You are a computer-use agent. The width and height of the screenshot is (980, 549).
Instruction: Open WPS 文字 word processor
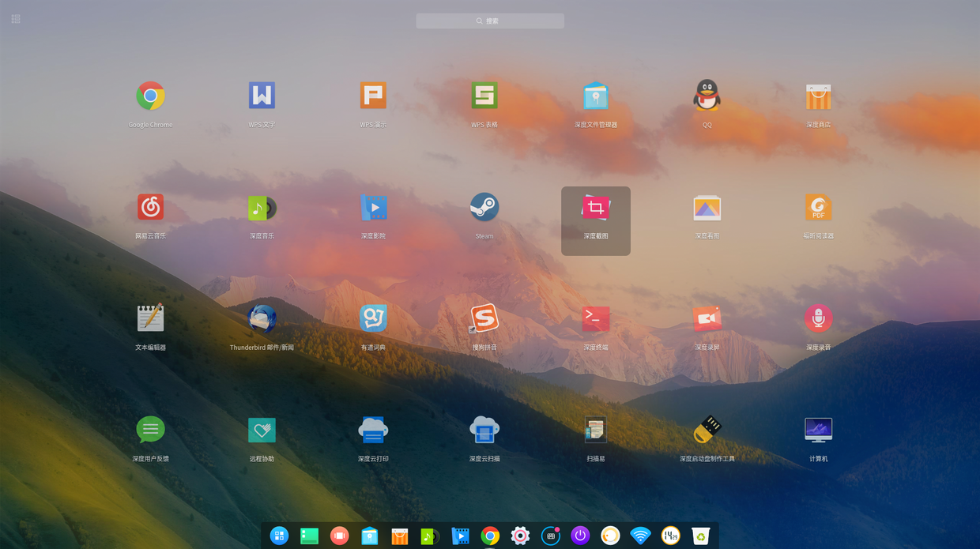[x=262, y=96]
